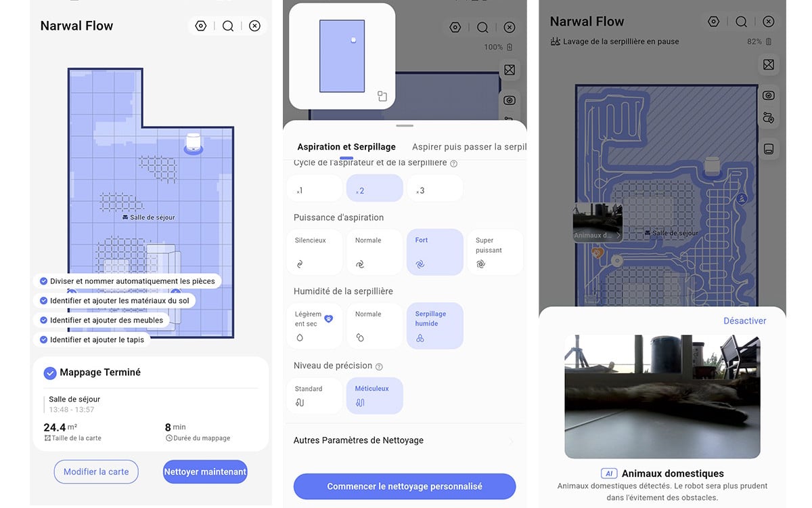This screenshot has width=812, height=508.
Task: Tap the settings sheet drag handle
Action: [x=405, y=126]
